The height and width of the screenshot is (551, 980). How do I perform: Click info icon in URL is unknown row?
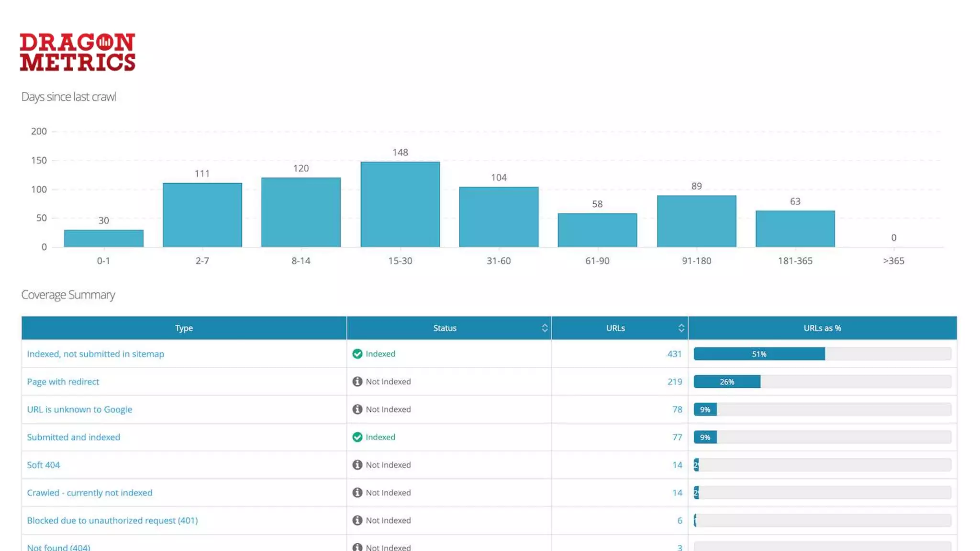(357, 409)
